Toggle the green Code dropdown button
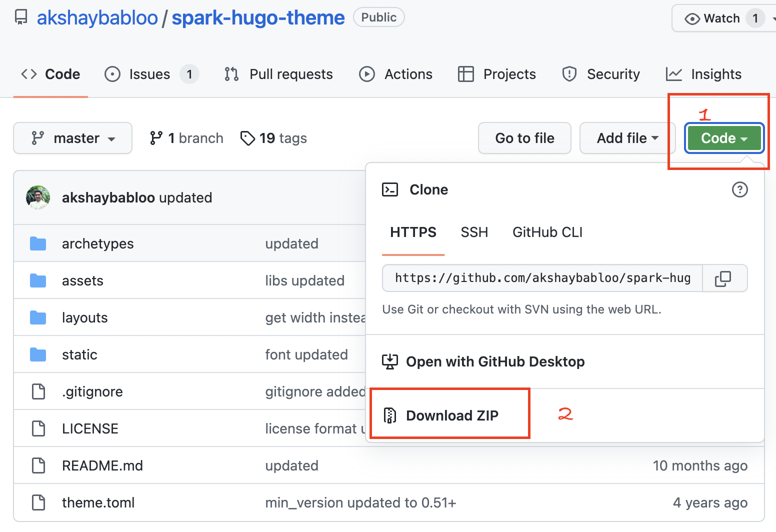 (724, 138)
